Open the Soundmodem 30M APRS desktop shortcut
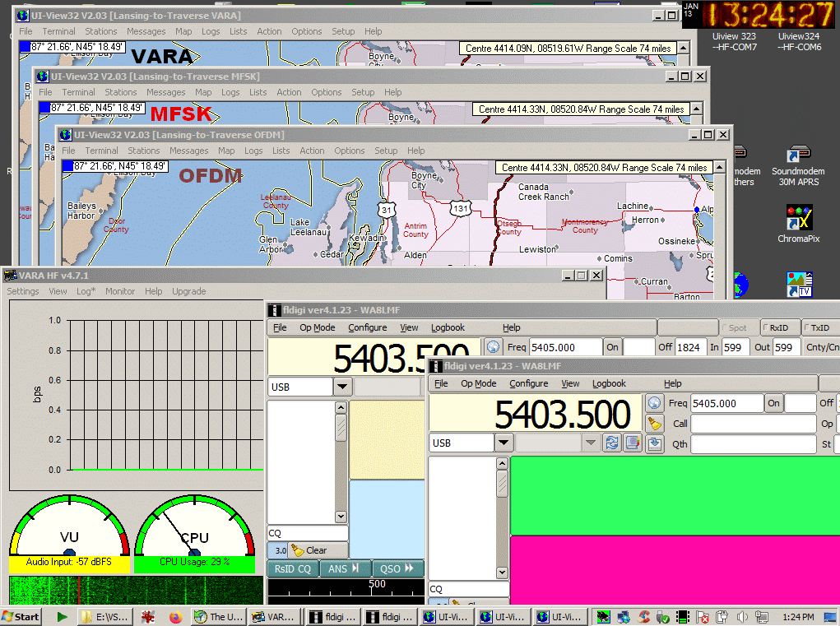The height and width of the screenshot is (626, 840). click(798, 165)
